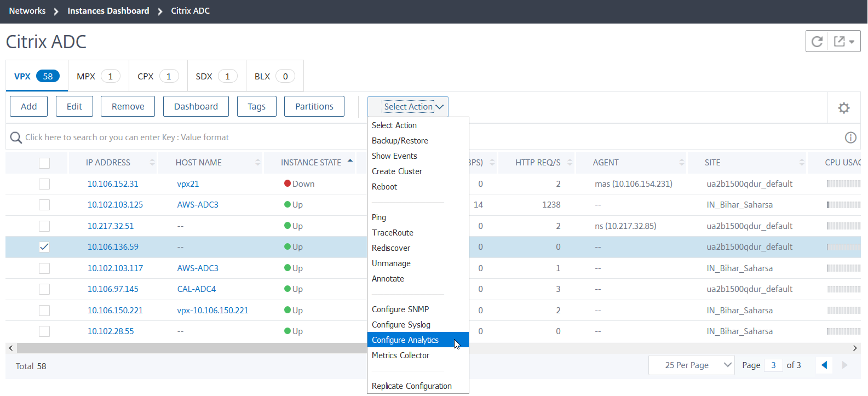The height and width of the screenshot is (396, 868).
Task: Click the Tags button
Action: click(x=257, y=106)
